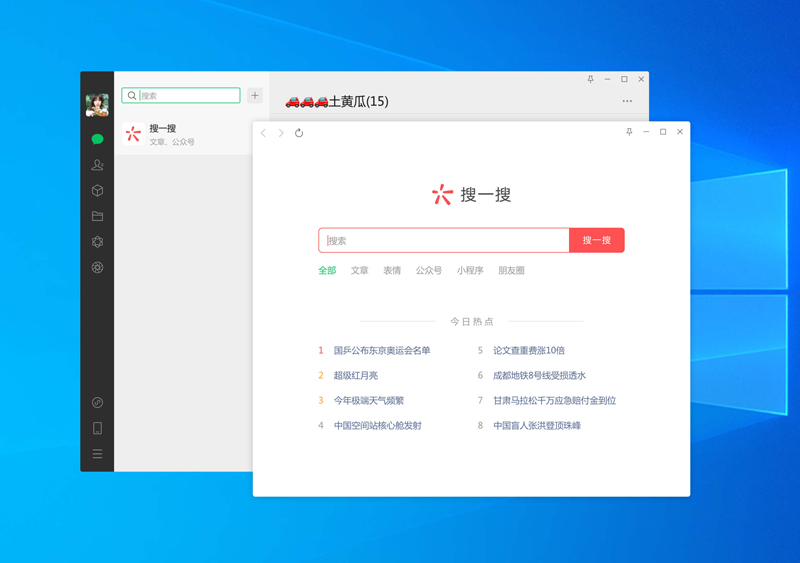The image size is (800, 563).
Task: Click the 土黄瓜(15) chat title
Action: tap(337, 102)
